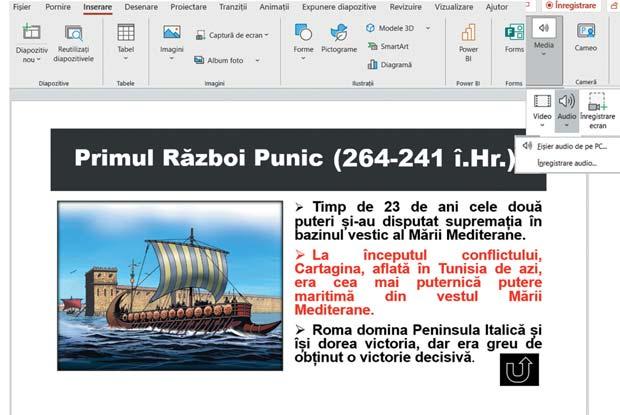Expand the Video dropdown arrow
Viewport: 620px width, 415px height.
[542, 125]
